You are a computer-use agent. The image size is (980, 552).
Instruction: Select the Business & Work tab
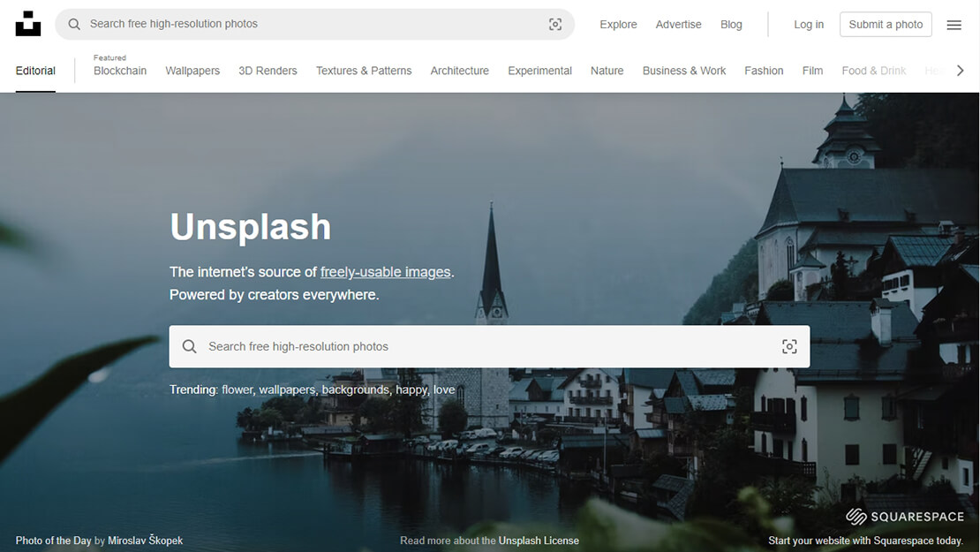pos(683,71)
